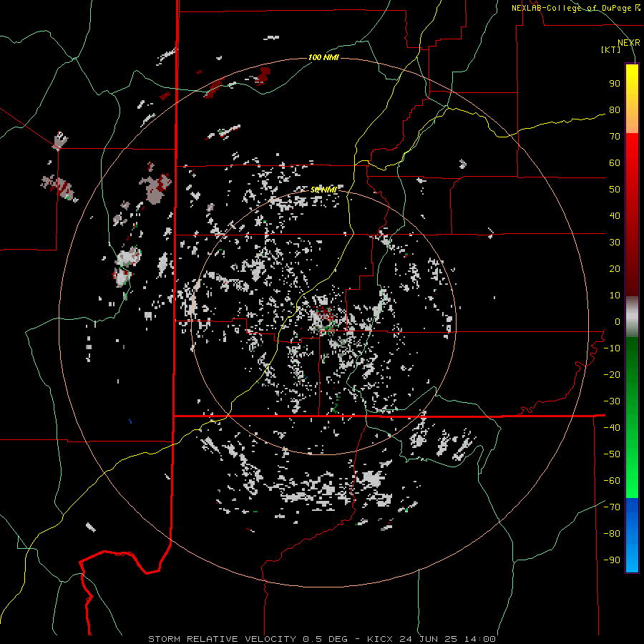This screenshot has height=644, width=644.
Task: Click the -30 value on velocity scale
Action: (612, 401)
